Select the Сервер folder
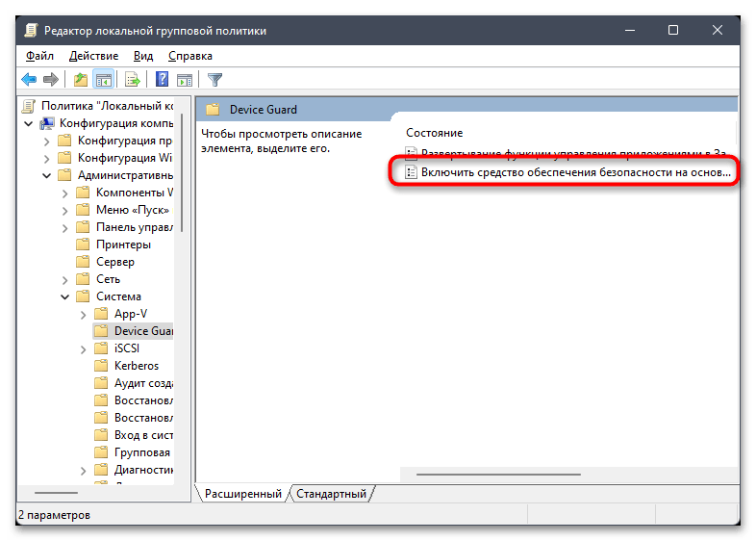Image resolution: width=756 pixels, height=541 pixels. click(x=106, y=262)
